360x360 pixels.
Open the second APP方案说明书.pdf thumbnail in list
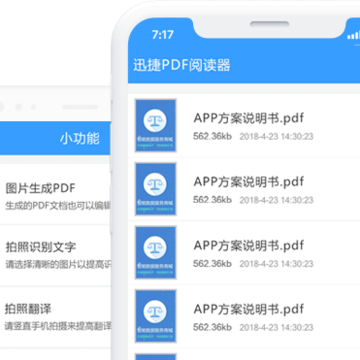tap(156, 189)
